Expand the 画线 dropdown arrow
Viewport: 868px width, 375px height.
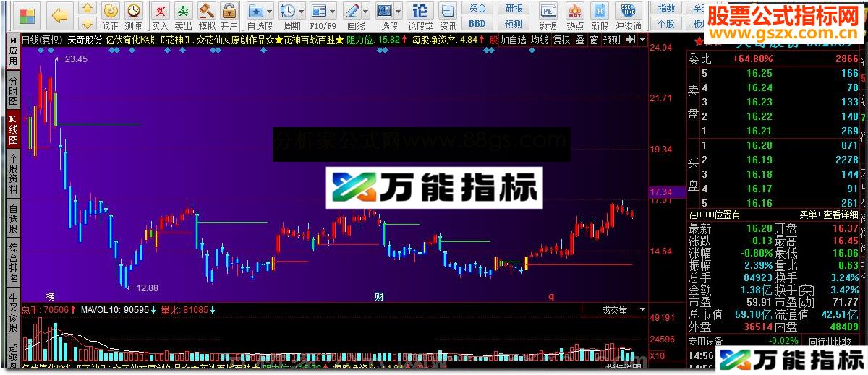point(365,12)
